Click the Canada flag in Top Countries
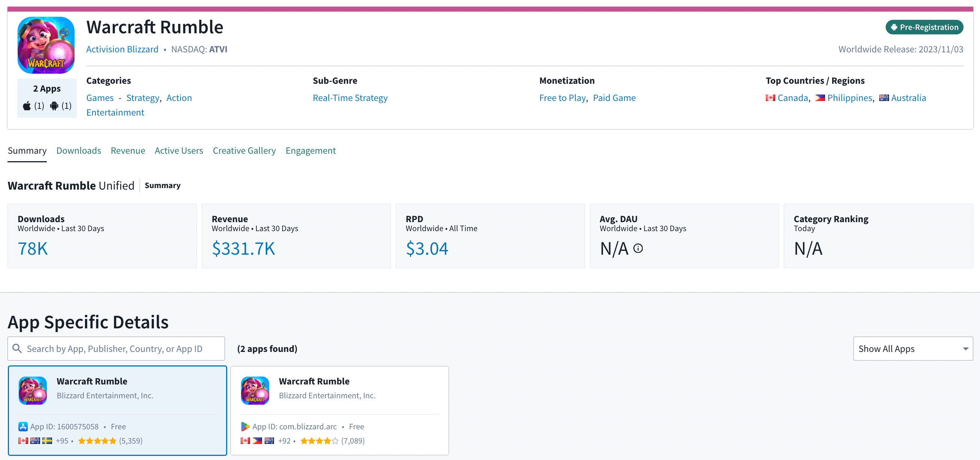The height and width of the screenshot is (460, 980). coord(770,98)
